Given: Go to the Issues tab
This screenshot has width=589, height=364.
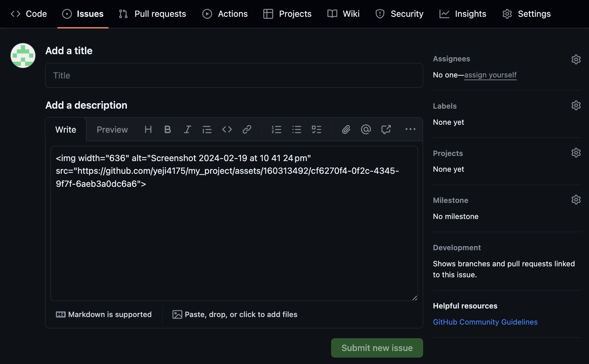Looking at the screenshot, I should point(83,14).
